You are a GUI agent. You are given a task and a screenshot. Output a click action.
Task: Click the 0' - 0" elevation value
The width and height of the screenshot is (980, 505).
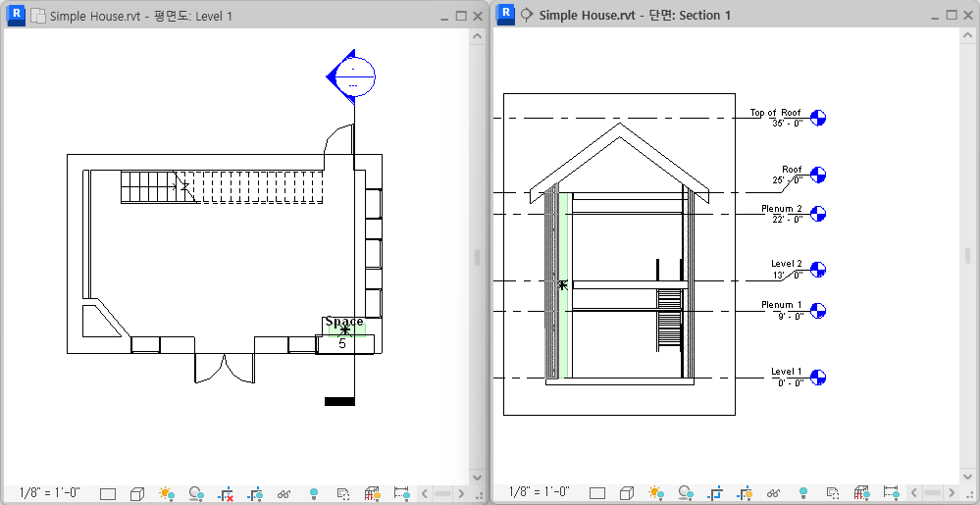(x=790, y=383)
